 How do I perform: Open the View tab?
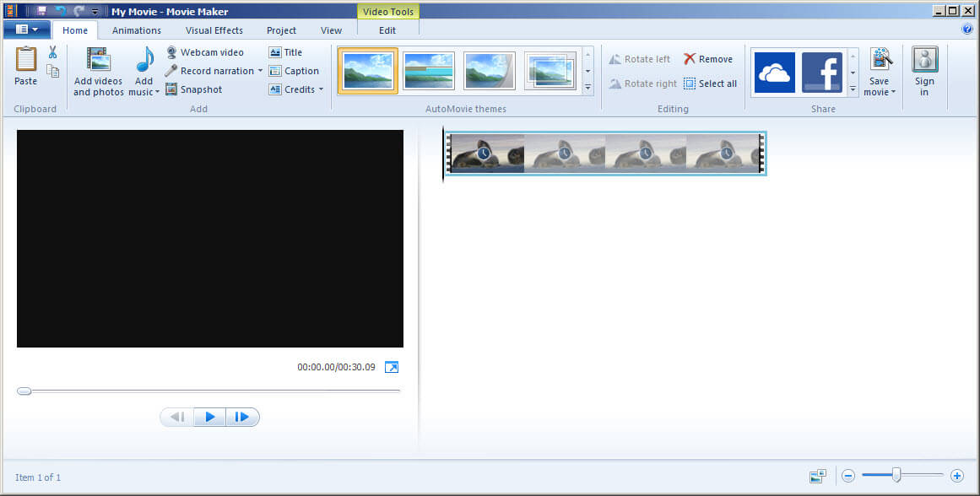(x=331, y=30)
